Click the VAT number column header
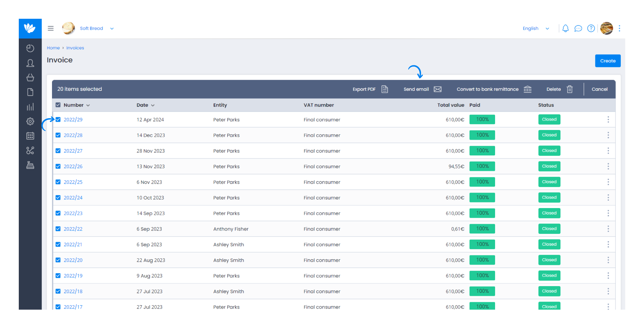Viewport: 644px width, 328px height. click(319, 105)
